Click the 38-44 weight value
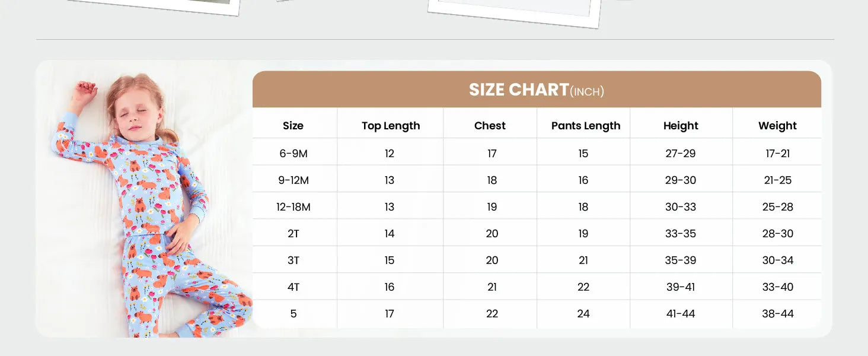Image resolution: width=868 pixels, height=356 pixels. [778, 314]
